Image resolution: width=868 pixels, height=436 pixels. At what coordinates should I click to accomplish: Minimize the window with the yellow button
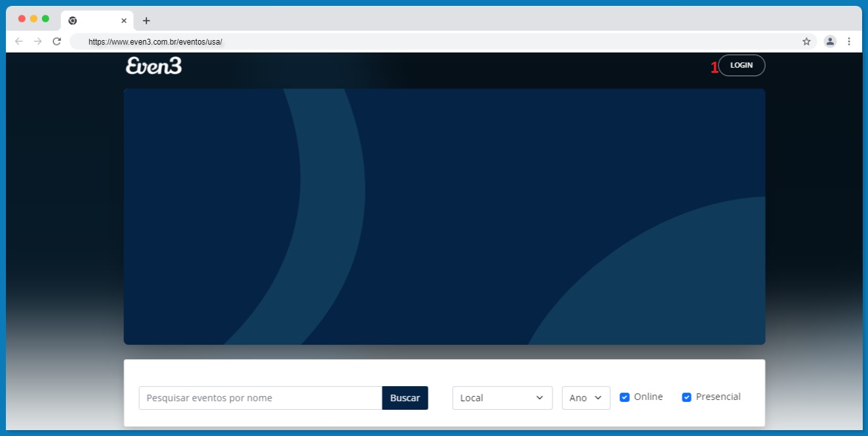33,18
